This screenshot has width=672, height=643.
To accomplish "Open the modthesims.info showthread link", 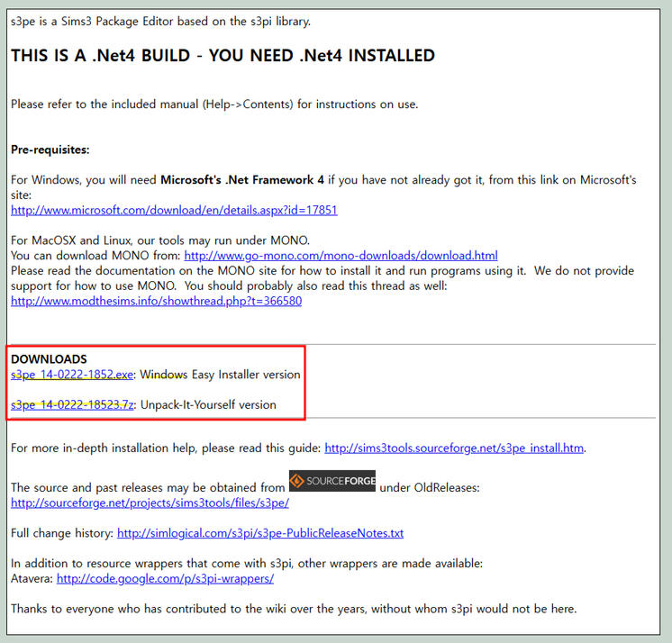I will 156,301.
